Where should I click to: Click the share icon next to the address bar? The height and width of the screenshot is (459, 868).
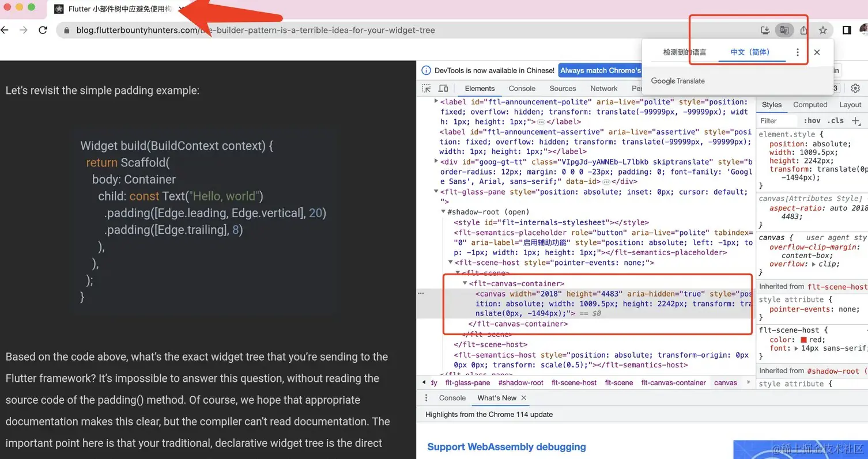tap(803, 30)
